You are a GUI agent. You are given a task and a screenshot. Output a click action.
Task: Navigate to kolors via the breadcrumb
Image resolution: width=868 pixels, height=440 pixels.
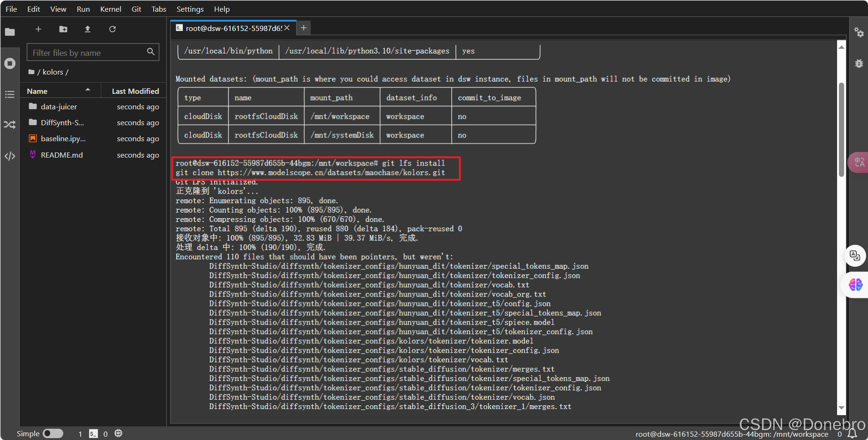52,72
